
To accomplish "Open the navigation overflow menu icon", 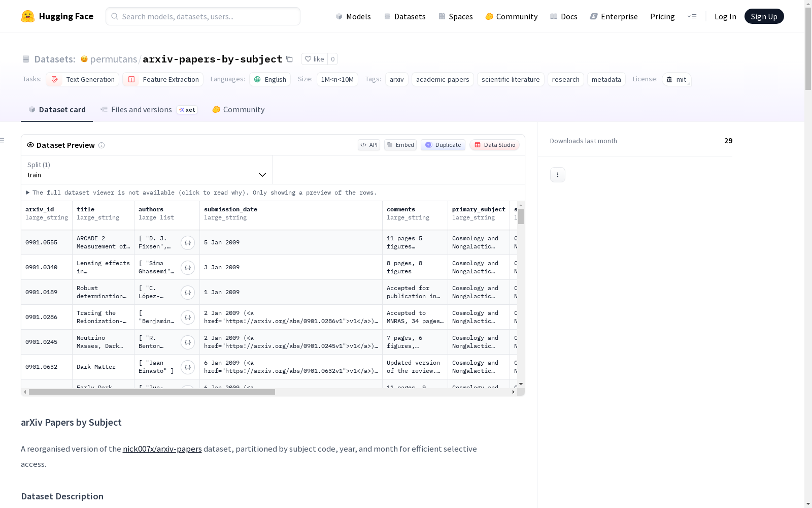I will pos(692,16).
